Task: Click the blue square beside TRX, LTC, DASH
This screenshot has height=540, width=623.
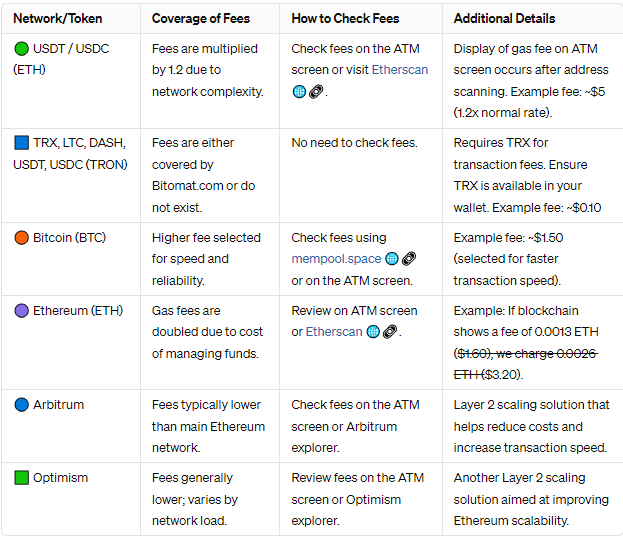Action: 22,143
